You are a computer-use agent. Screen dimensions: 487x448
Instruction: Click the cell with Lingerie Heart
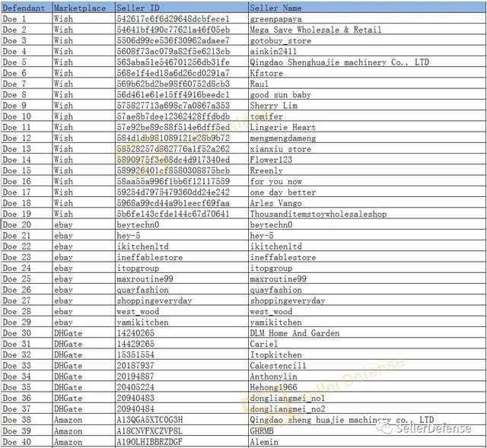coord(367,127)
